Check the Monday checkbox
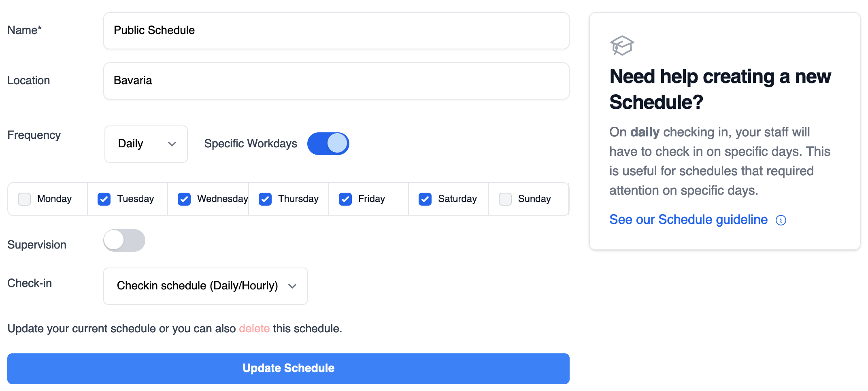This screenshot has height=391, width=868. point(24,199)
